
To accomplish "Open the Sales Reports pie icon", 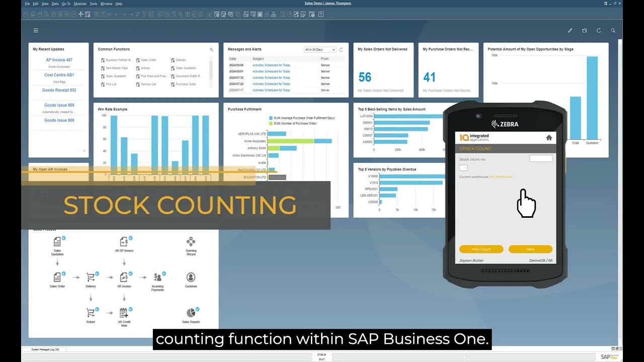I will 191,313.
